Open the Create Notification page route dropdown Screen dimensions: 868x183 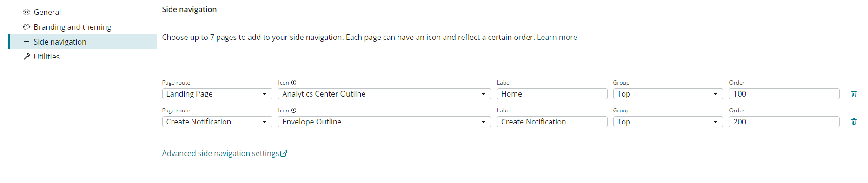click(x=217, y=122)
